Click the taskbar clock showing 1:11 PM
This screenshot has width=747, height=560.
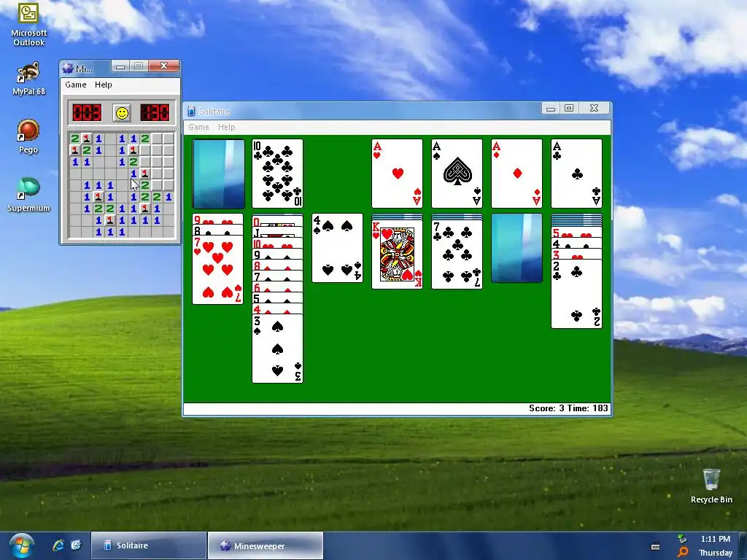pos(715,539)
